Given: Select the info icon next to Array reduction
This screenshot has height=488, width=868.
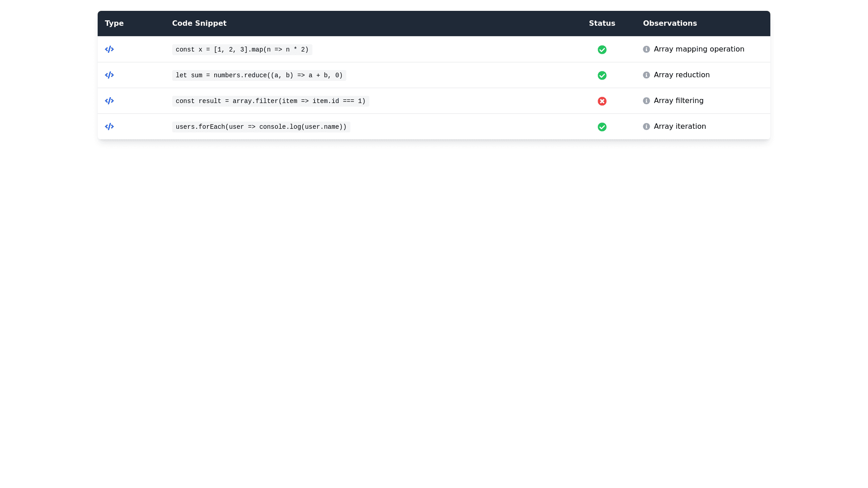Looking at the screenshot, I should (x=646, y=75).
